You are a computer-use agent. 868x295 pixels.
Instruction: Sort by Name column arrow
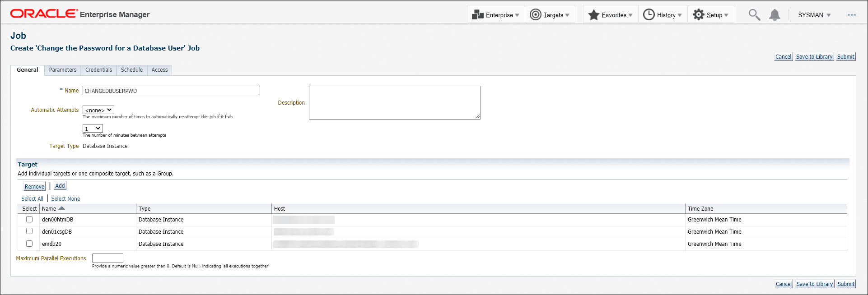click(62, 208)
